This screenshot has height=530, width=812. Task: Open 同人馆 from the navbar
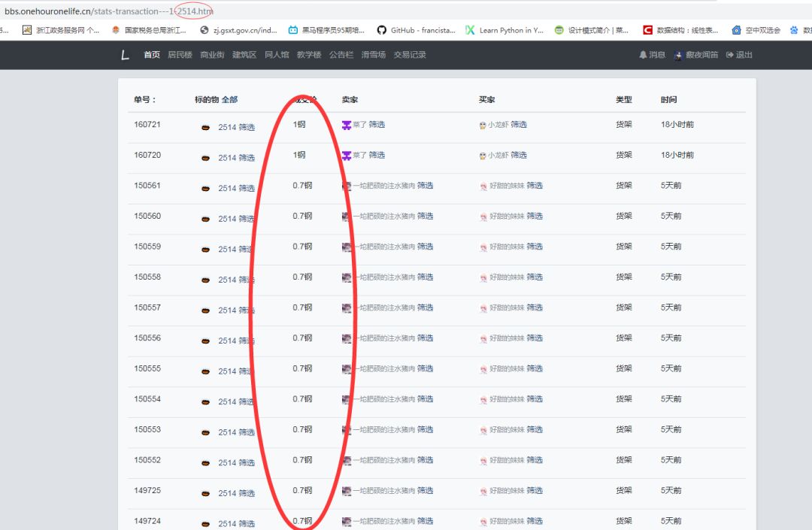tap(277, 55)
